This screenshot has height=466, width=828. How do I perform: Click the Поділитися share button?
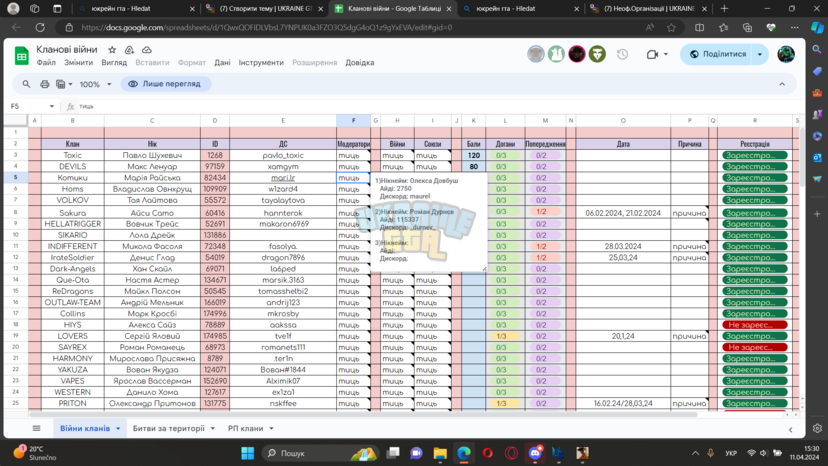718,54
